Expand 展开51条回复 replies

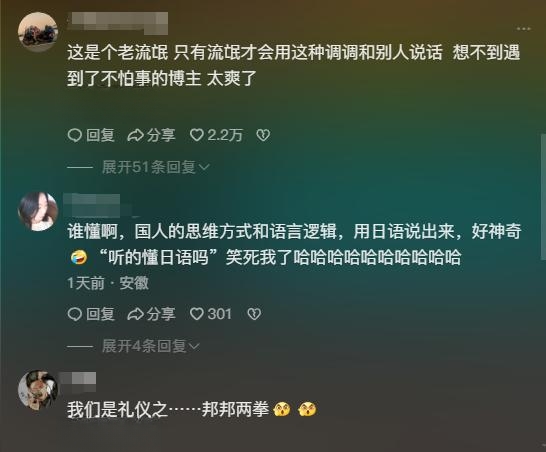pos(156,167)
